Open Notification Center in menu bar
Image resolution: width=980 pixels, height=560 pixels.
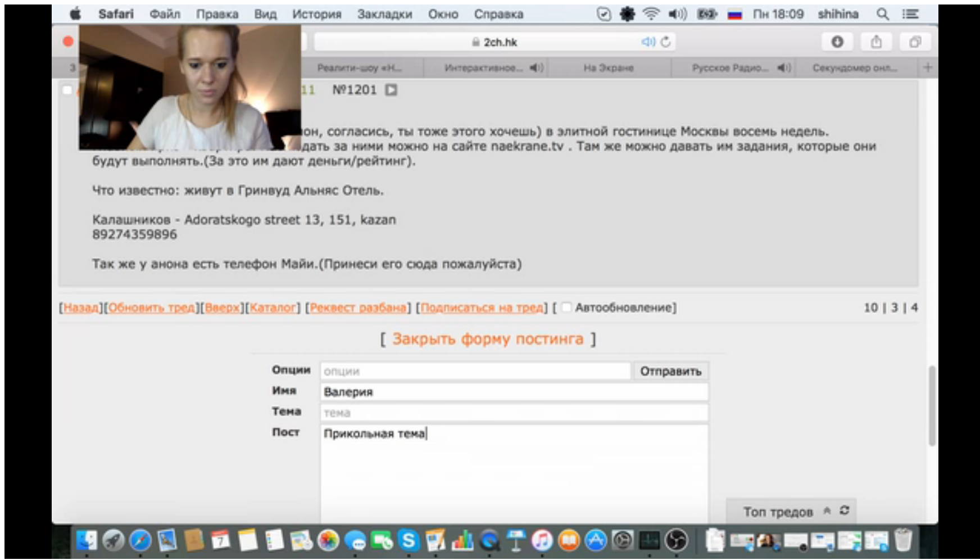click(x=910, y=14)
